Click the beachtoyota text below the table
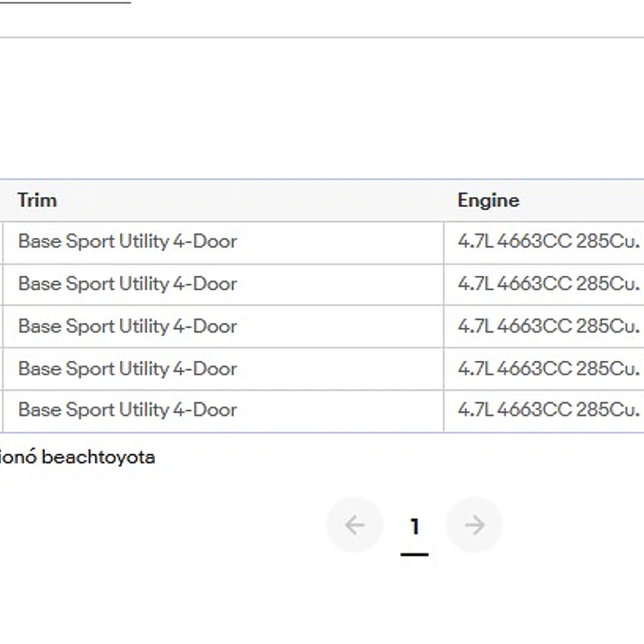 tap(99, 457)
